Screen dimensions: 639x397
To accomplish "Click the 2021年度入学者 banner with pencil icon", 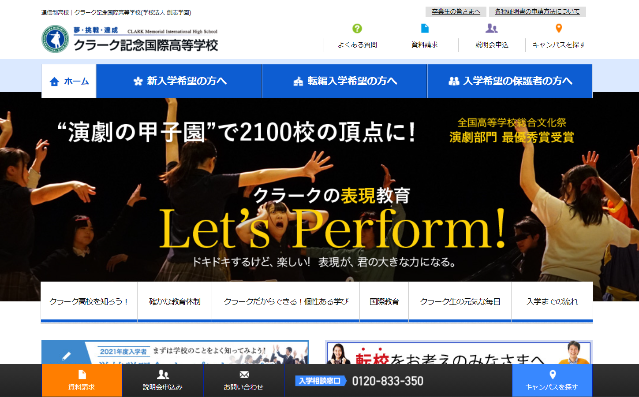I will tap(175, 353).
